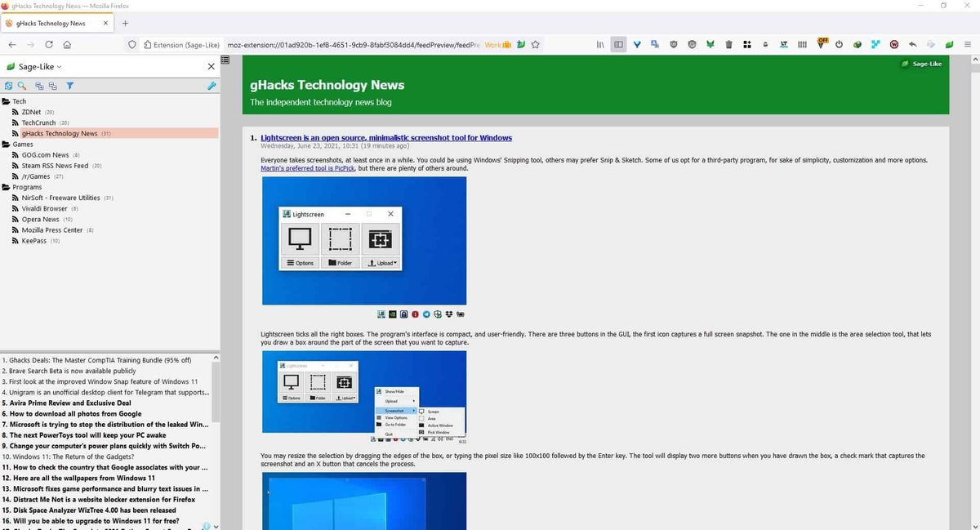The image size is (980, 530).
Task: Click the power button extension icon
Action: [x=840, y=44]
